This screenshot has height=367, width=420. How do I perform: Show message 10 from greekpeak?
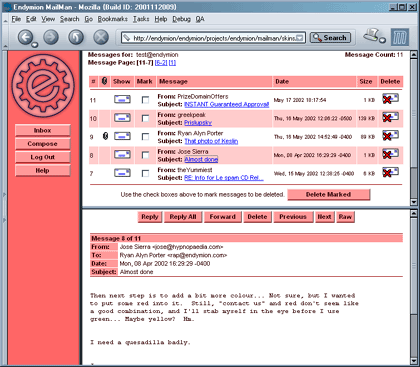click(x=122, y=118)
